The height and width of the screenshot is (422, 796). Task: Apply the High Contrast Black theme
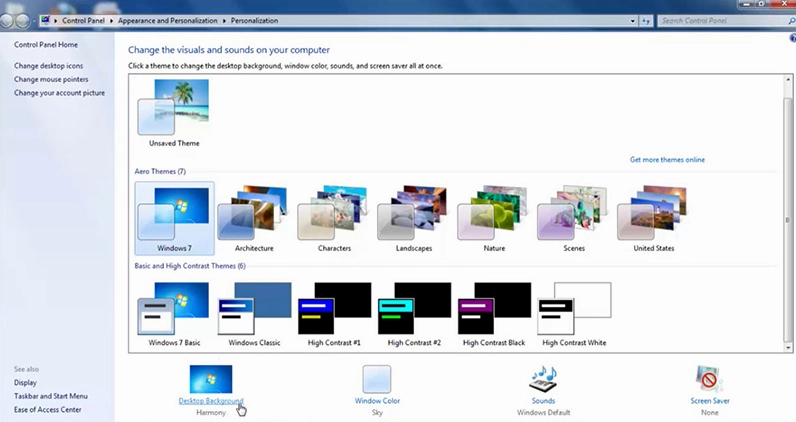click(493, 309)
